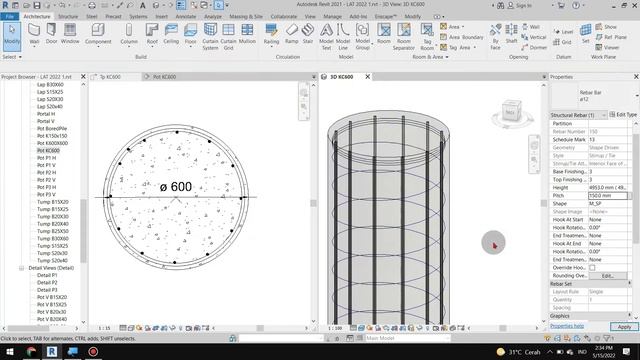Choose the By Face opening tool

click(495, 37)
